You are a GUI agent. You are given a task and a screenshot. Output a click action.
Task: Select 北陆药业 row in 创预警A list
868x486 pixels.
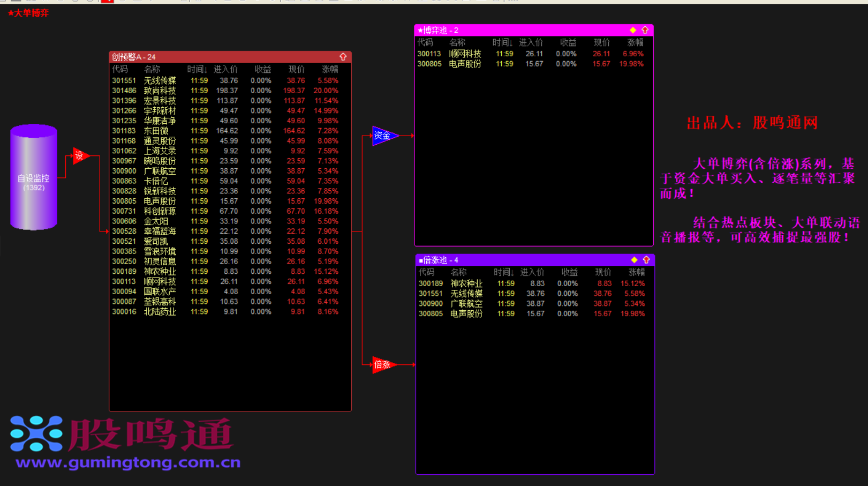click(160, 311)
